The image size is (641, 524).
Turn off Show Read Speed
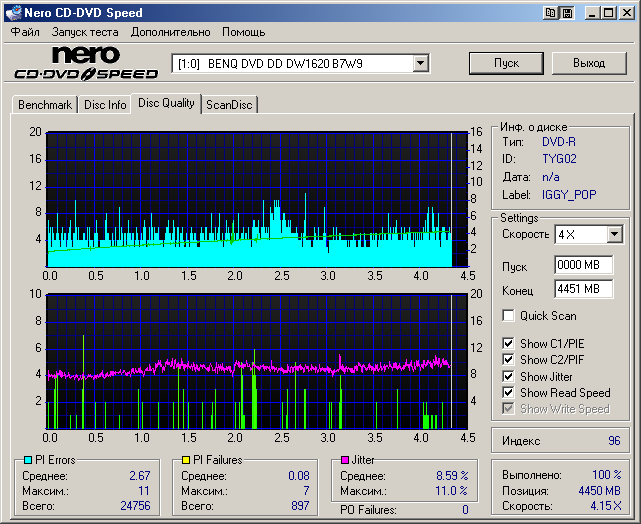point(509,393)
